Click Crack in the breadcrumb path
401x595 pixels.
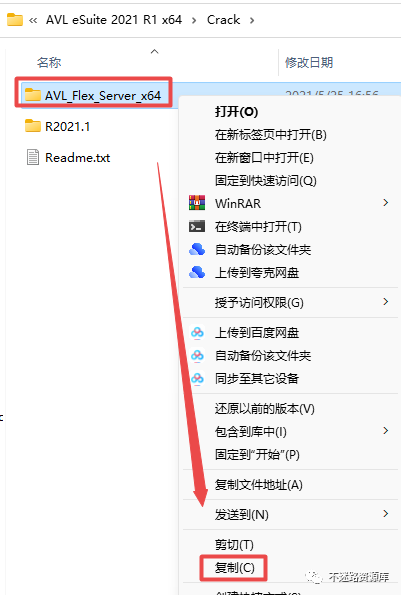click(x=223, y=20)
